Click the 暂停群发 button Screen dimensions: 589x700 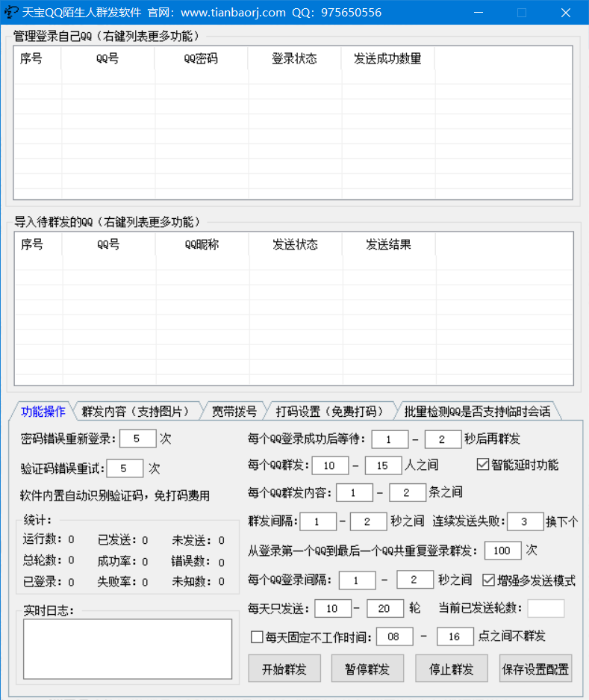367,669
